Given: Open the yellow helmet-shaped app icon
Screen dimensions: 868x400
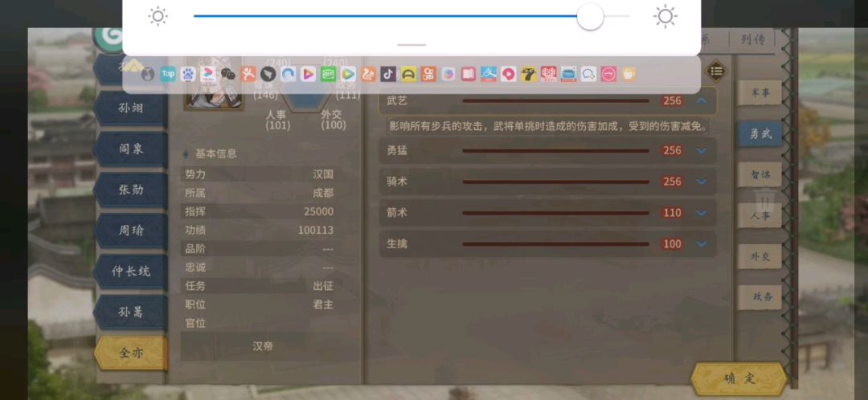Looking at the screenshot, I should [x=408, y=74].
